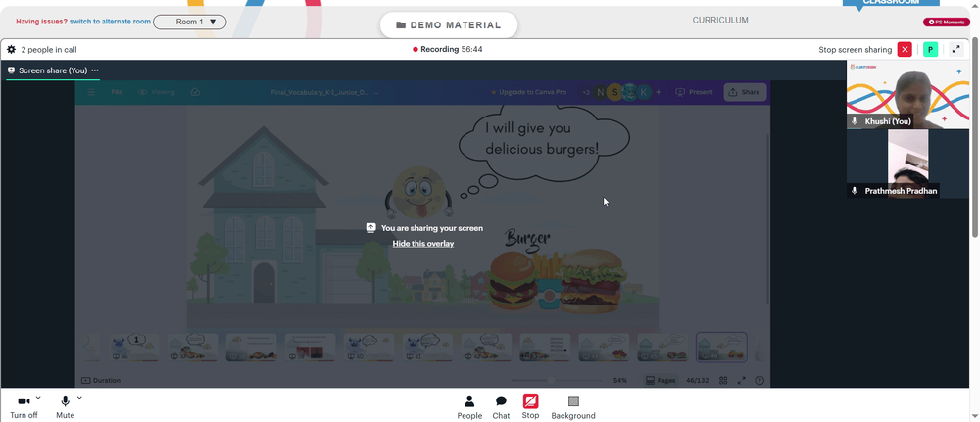Toggle Canva Duration panel
This screenshot has height=422, width=980.
click(101, 380)
